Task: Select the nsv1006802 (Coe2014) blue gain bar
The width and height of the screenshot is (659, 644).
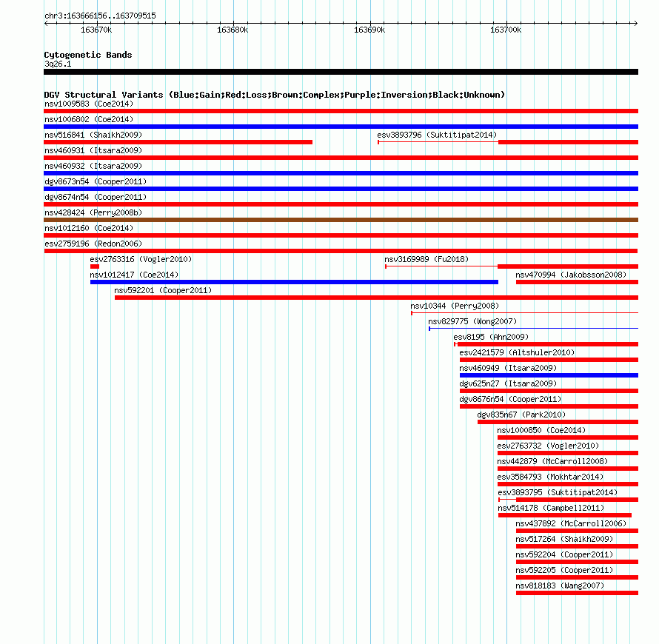Action: (341, 127)
